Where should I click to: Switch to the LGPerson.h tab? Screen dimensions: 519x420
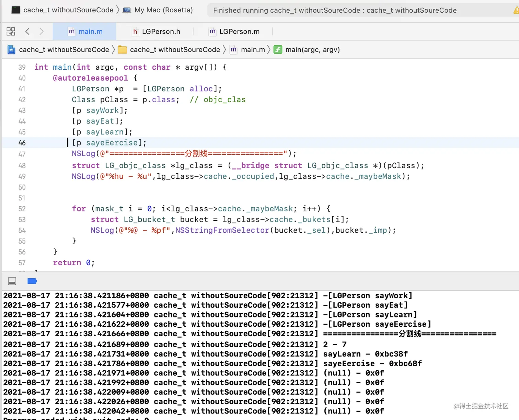(156, 32)
